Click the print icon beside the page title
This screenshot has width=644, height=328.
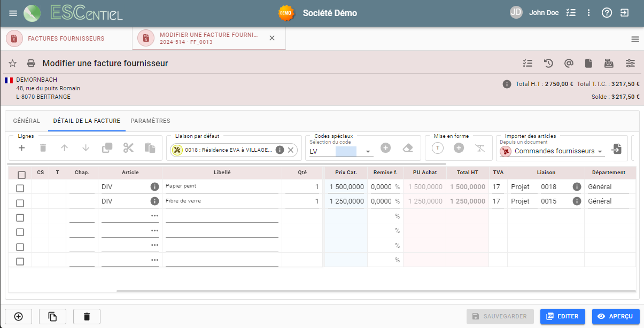pyautogui.click(x=31, y=64)
